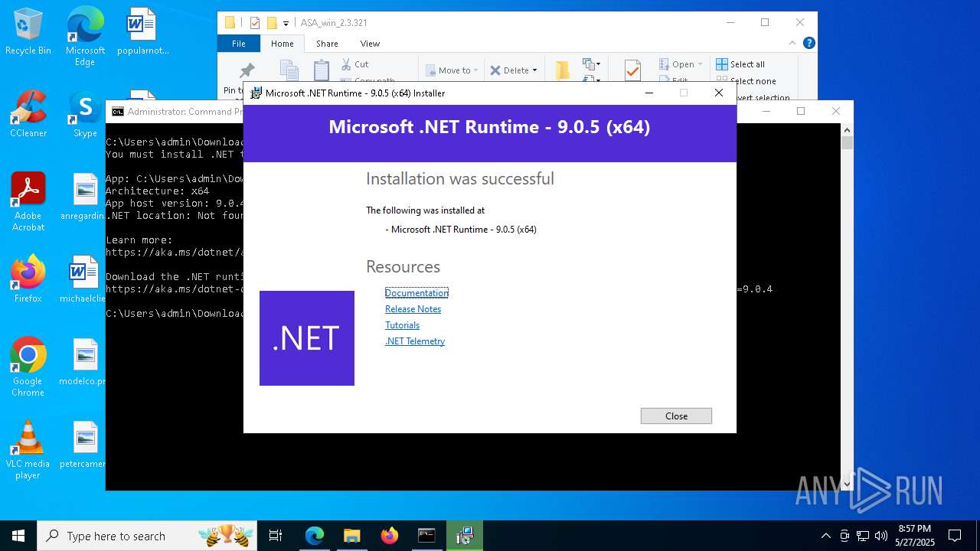This screenshot has height=551, width=980.
Task: Click the taskbar search box
Action: (148, 536)
